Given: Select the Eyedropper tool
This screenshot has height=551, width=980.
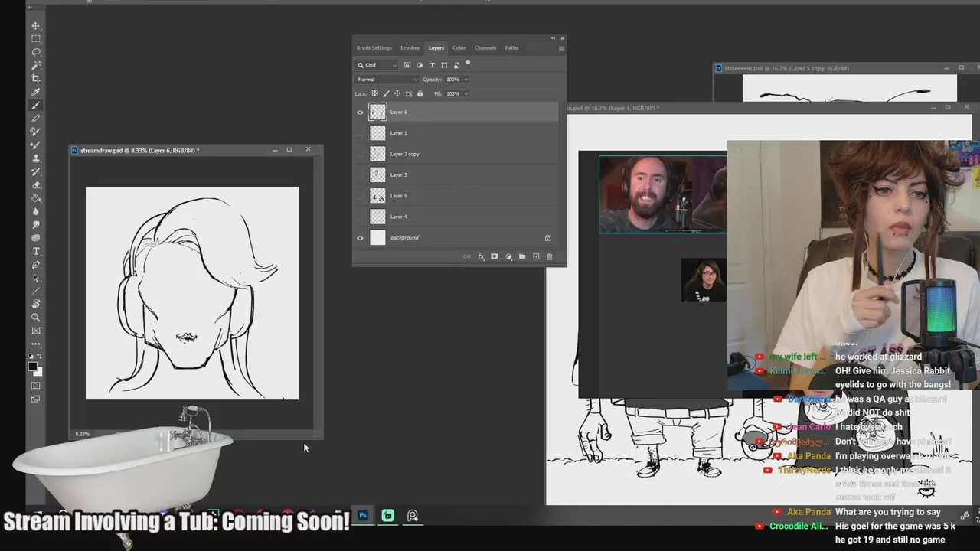Looking at the screenshot, I should click(36, 93).
